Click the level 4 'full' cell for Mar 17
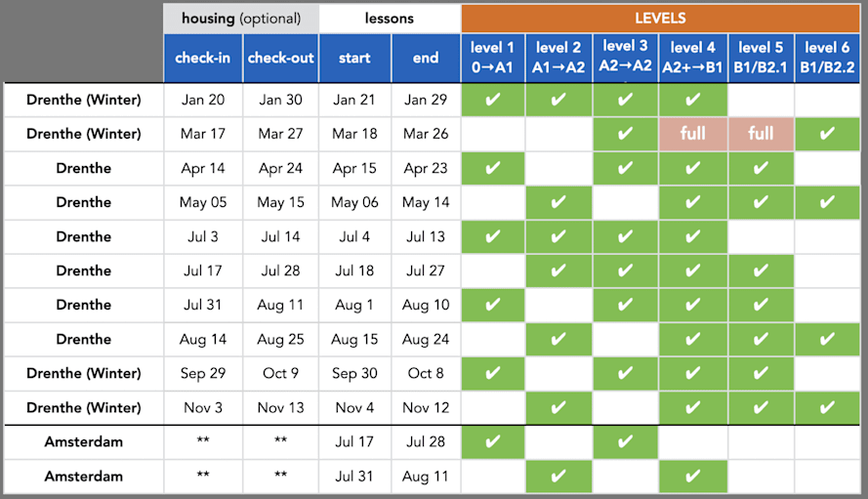The image size is (868, 499). coord(692,134)
